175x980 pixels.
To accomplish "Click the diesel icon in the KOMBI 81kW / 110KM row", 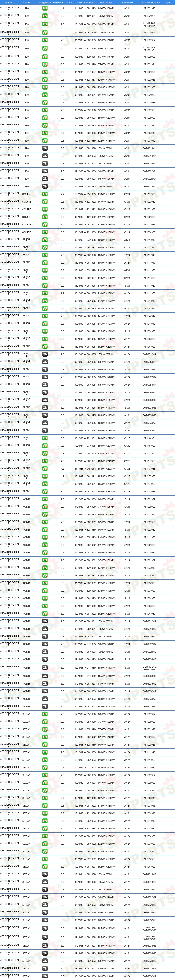I will [45, 684].
